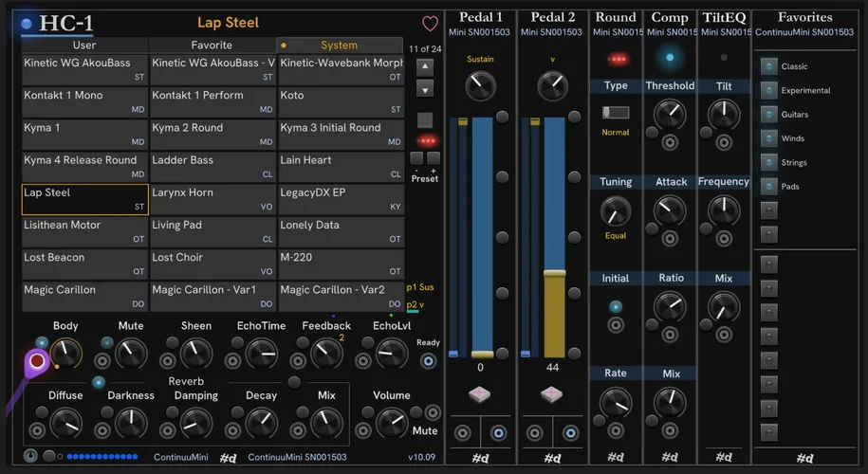Load the Ladder Bass preset
The image size is (868, 474).
[212, 166]
